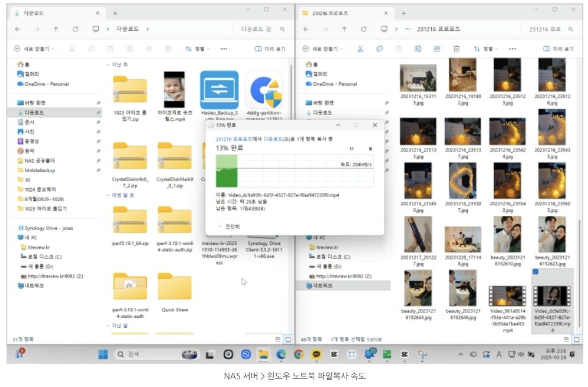Click the 다운로드 검색 search box
The image size is (588, 387).
point(260,29)
